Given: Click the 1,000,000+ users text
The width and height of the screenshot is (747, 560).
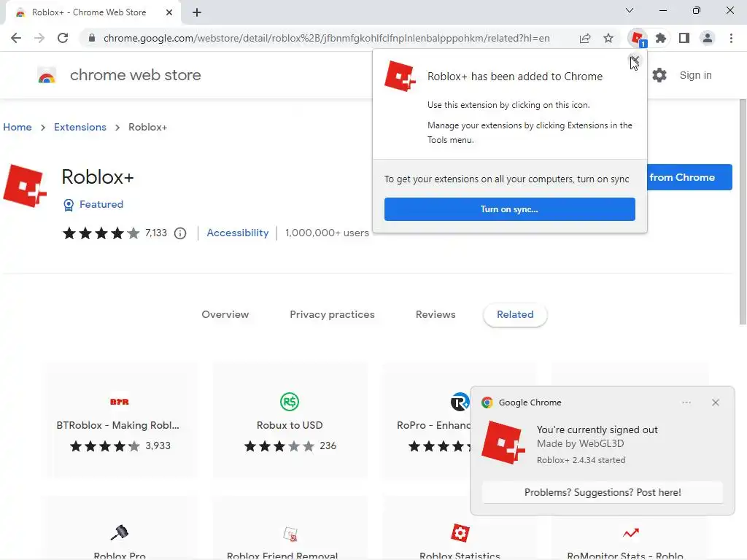Looking at the screenshot, I should click(x=327, y=233).
